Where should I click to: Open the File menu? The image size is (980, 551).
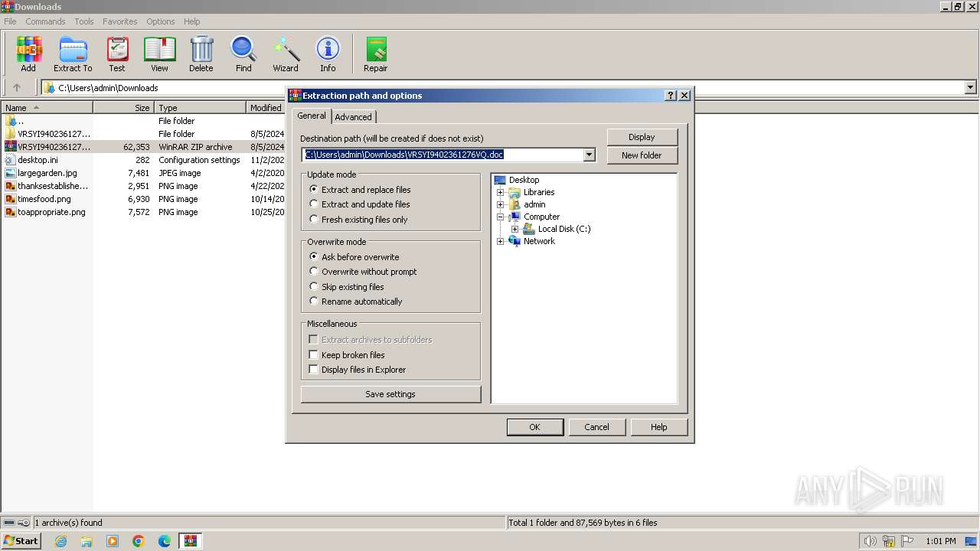10,21
